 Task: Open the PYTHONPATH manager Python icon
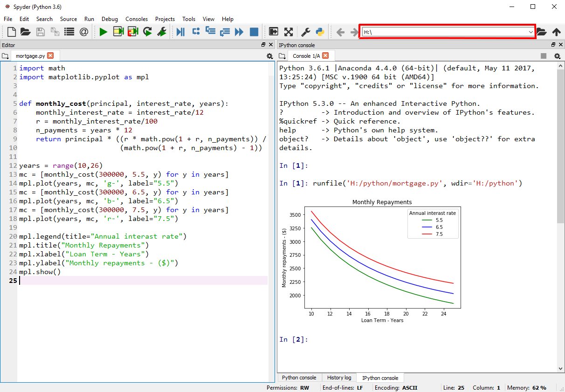320,32
